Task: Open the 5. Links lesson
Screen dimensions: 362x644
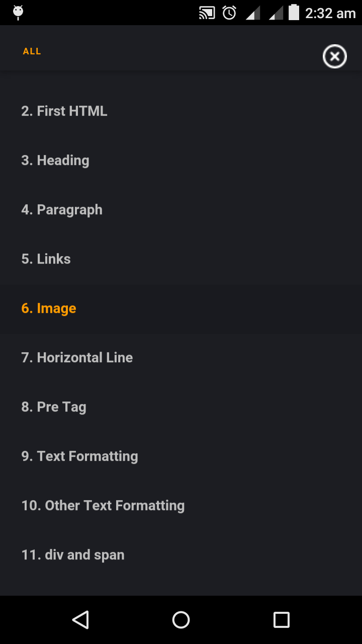Action: coord(46,259)
